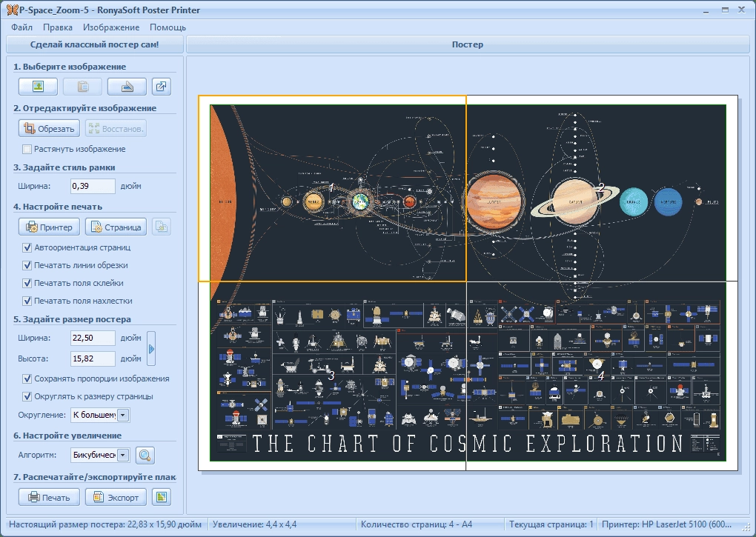The image size is (756, 537).
Task: Toggle Печатать поля нахлестки checkbox
Action: [x=27, y=301]
